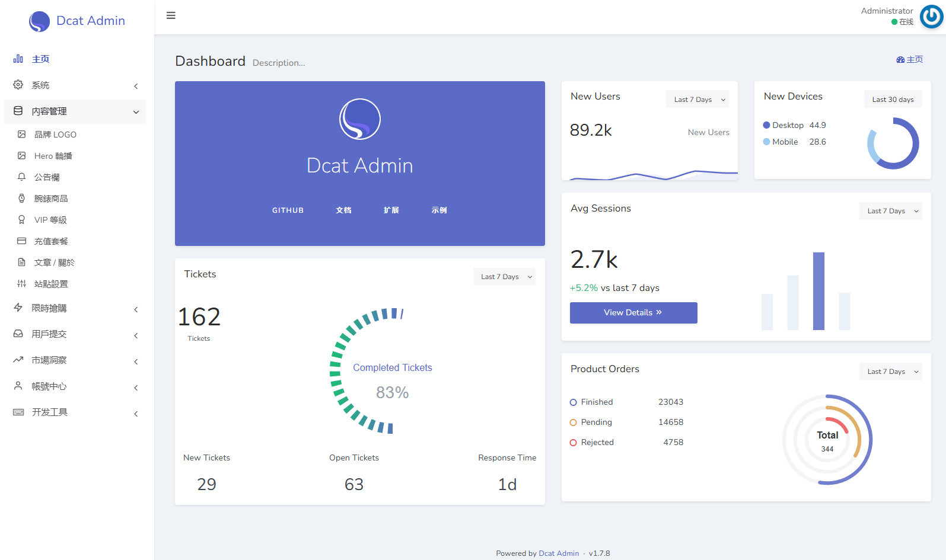
Task: Open the Administrator avatar power icon
Action: 931,17
